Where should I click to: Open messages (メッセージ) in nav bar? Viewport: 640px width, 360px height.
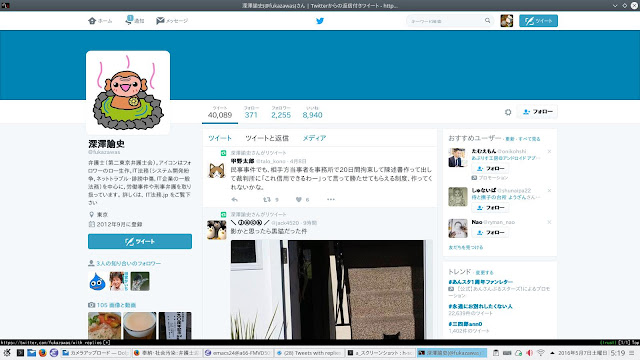click(x=172, y=21)
